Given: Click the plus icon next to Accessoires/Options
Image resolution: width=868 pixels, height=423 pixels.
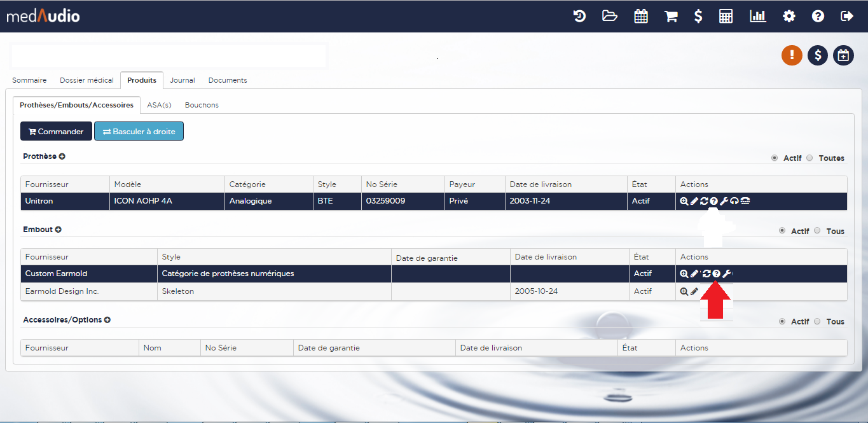Looking at the screenshot, I should tap(107, 320).
